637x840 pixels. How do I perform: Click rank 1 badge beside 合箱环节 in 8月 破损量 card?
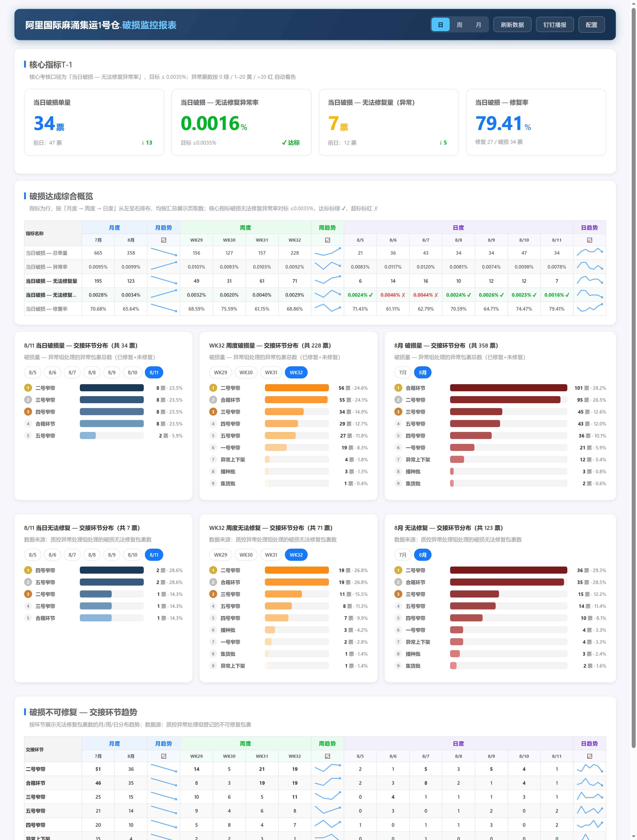pyautogui.click(x=398, y=388)
